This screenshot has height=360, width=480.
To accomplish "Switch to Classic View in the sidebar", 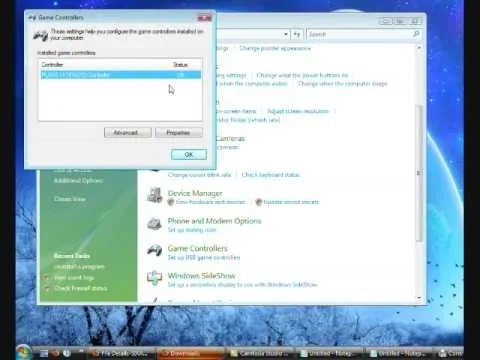I will tap(70, 199).
